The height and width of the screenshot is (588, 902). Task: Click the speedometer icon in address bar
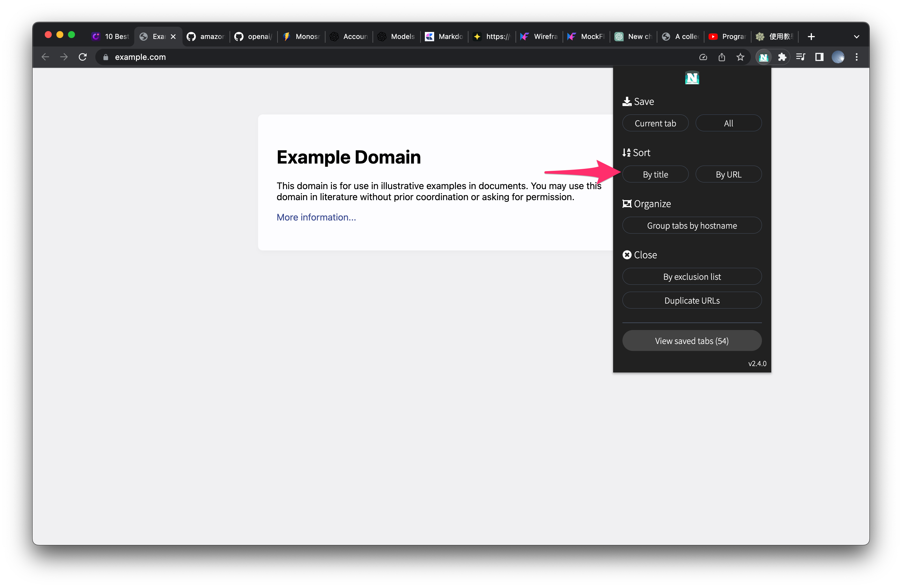click(703, 57)
